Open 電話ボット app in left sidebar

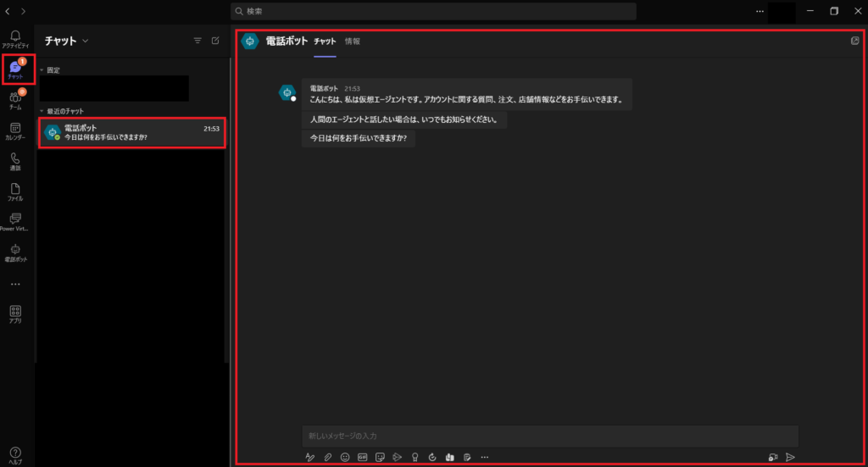pyautogui.click(x=15, y=253)
